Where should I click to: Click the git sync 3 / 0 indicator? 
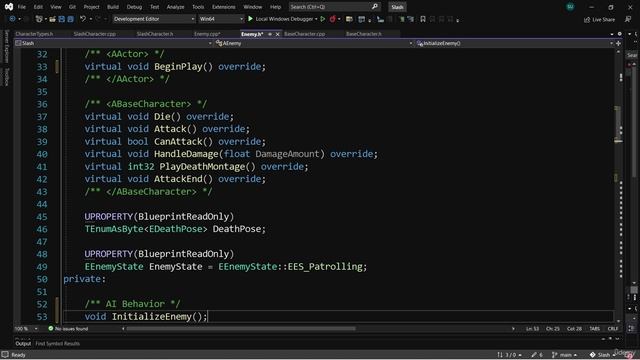[x=509, y=355]
